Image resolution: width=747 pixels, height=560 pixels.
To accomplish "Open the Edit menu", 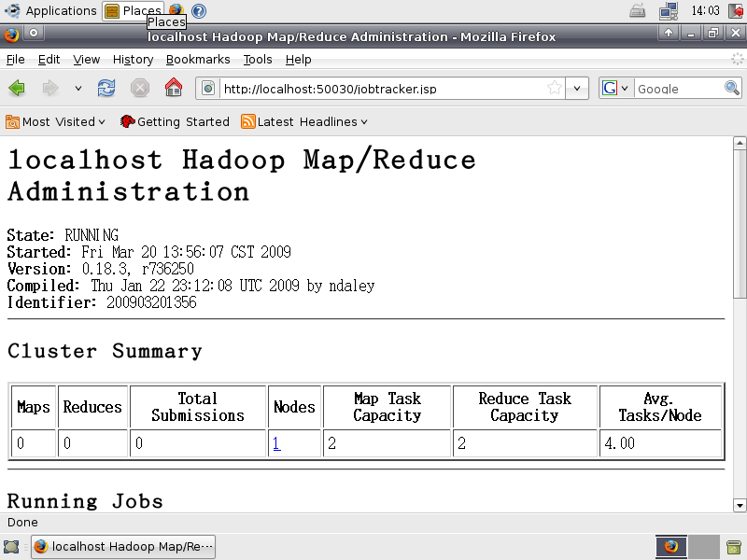I will (49, 60).
